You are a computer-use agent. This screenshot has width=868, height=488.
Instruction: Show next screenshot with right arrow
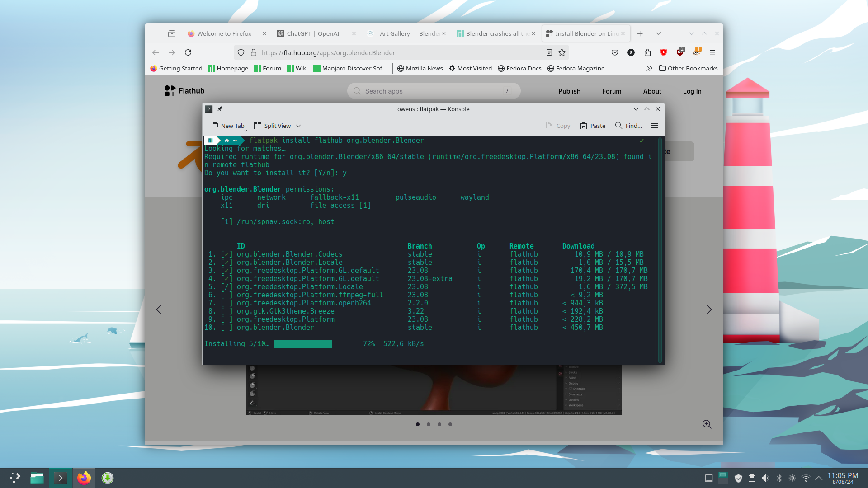[x=709, y=310]
